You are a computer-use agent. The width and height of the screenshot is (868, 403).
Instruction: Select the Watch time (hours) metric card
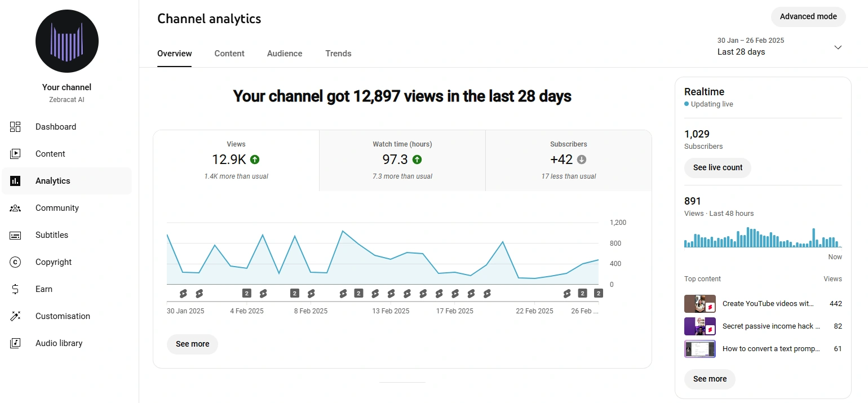pos(402,161)
